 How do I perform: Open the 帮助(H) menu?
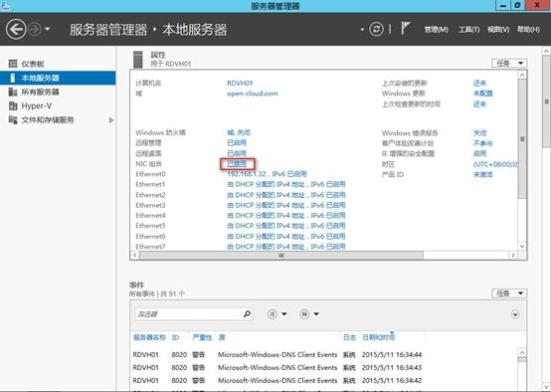[528, 30]
